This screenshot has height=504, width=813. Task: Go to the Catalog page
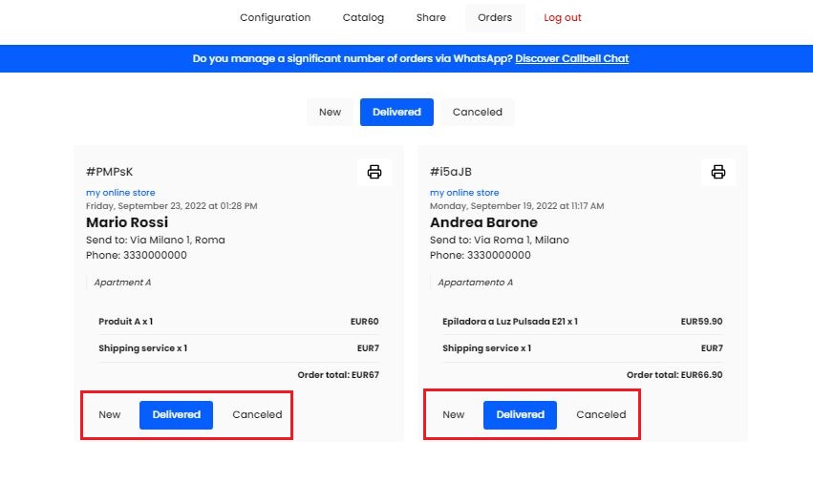[x=363, y=17]
